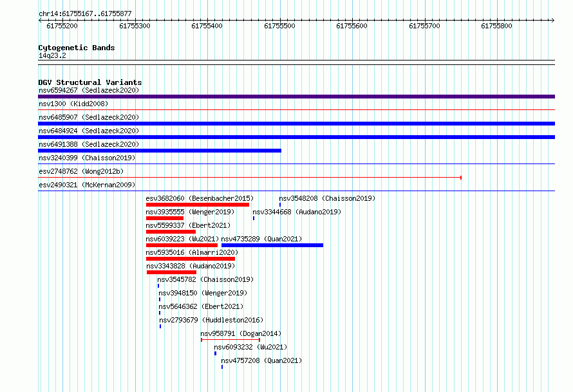Image resolution: width=573 pixels, height=392 pixels.
Task: Select the red esv3682060 variant bar
Action: pyautogui.click(x=198, y=205)
